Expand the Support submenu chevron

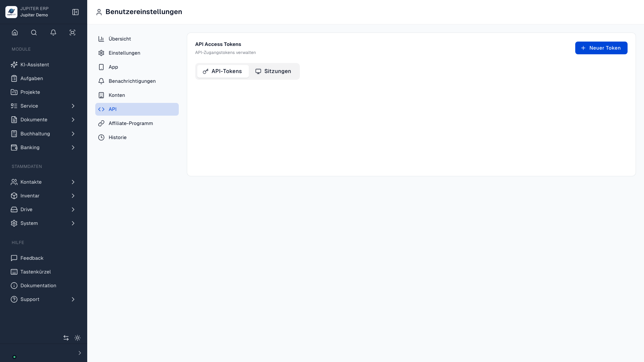[73, 299]
